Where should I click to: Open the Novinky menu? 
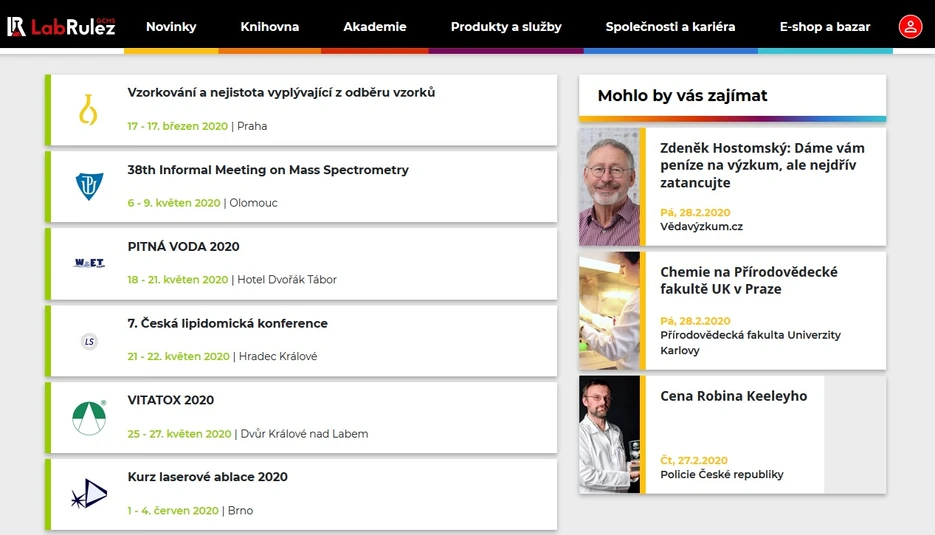[x=171, y=27]
